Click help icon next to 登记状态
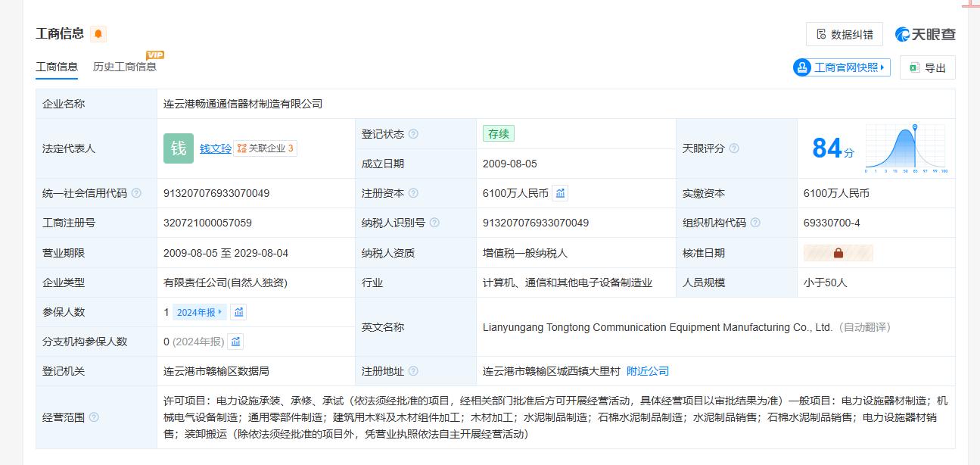The height and width of the screenshot is (465, 980). 413,134
